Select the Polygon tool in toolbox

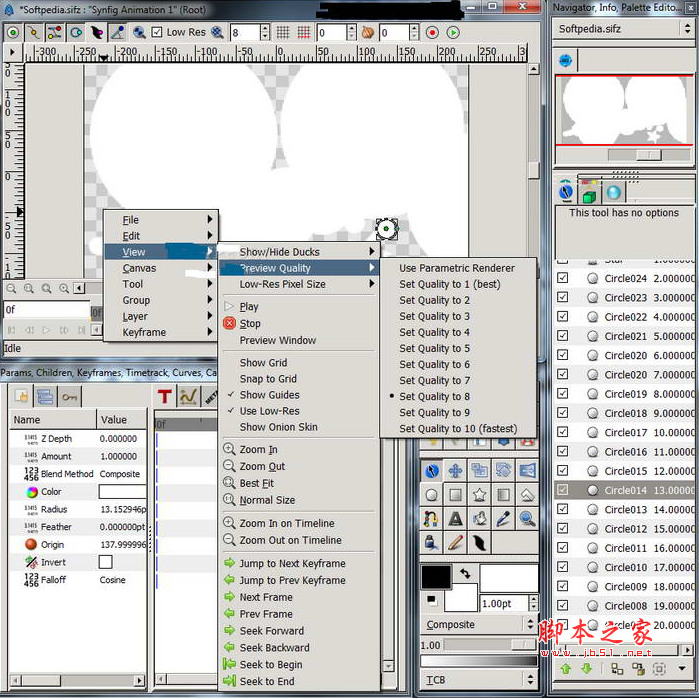pyautogui.click(x=527, y=495)
